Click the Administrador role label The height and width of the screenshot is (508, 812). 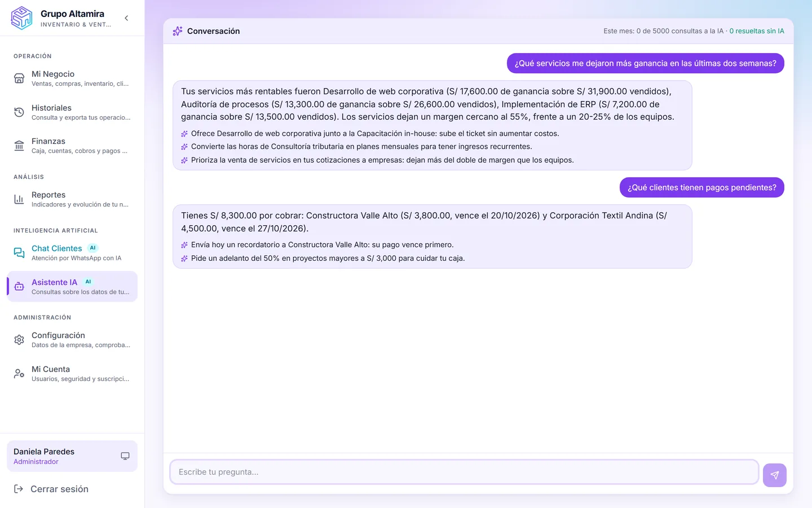tap(36, 462)
